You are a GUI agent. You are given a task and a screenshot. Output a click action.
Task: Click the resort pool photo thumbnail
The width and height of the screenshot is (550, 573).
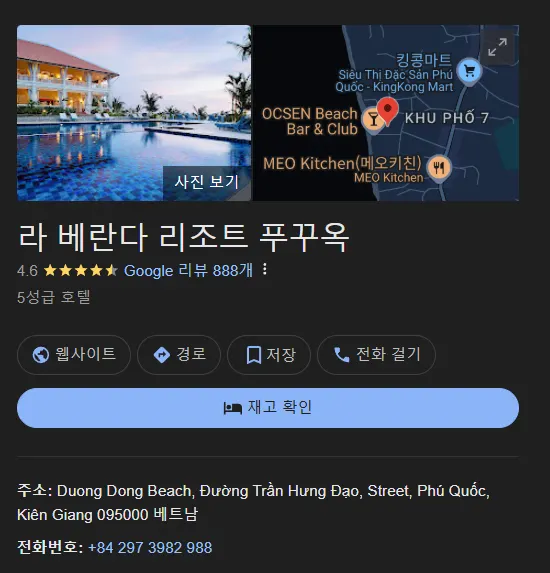(134, 113)
